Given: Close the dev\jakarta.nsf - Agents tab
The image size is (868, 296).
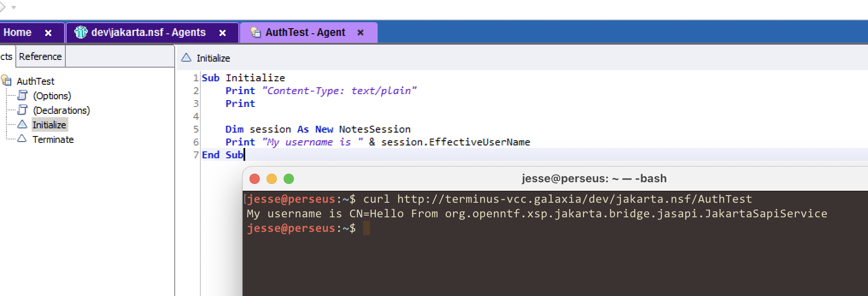Looking at the screenshot, I should 223,33.
